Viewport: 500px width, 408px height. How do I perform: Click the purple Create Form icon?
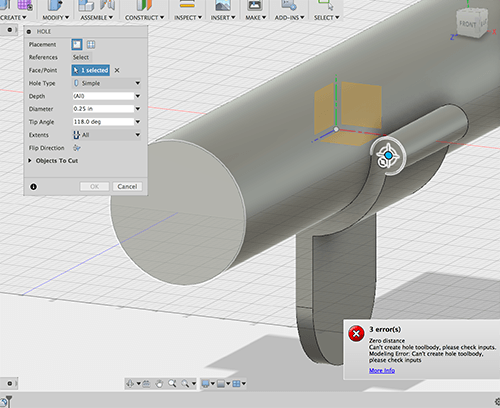[x=25, y=5]
